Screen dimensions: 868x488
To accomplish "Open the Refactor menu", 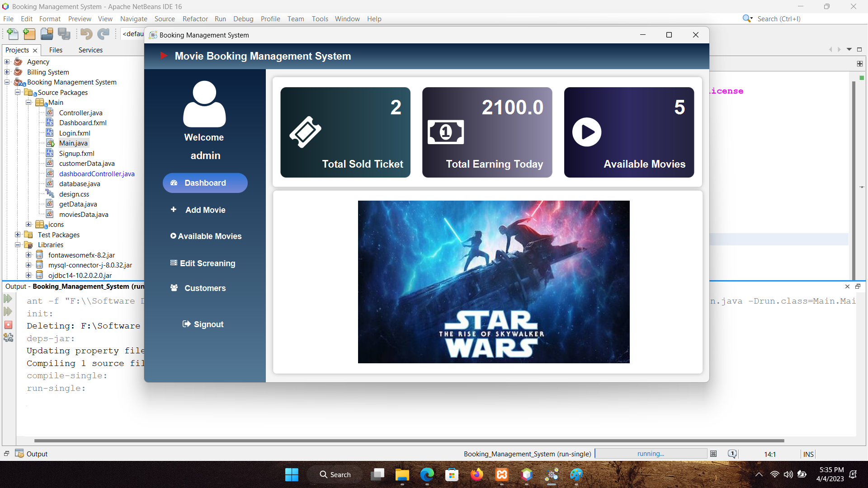I will [195, 19].
